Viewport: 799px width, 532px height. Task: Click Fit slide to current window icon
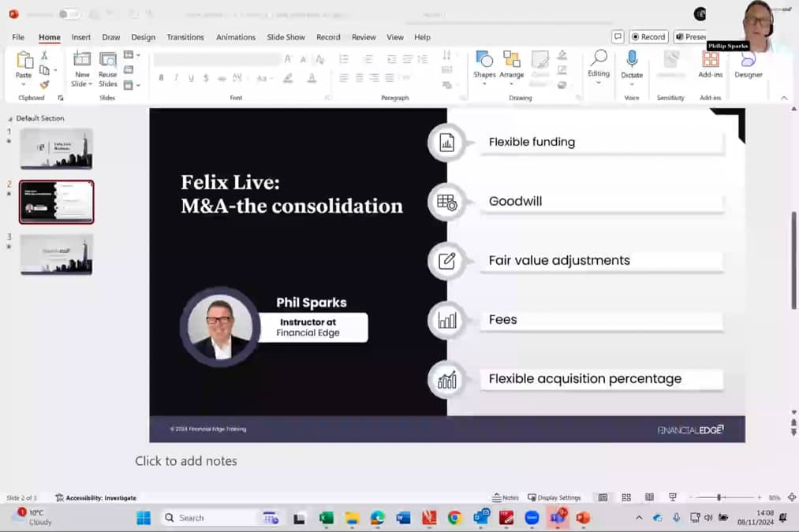[791, 497]
